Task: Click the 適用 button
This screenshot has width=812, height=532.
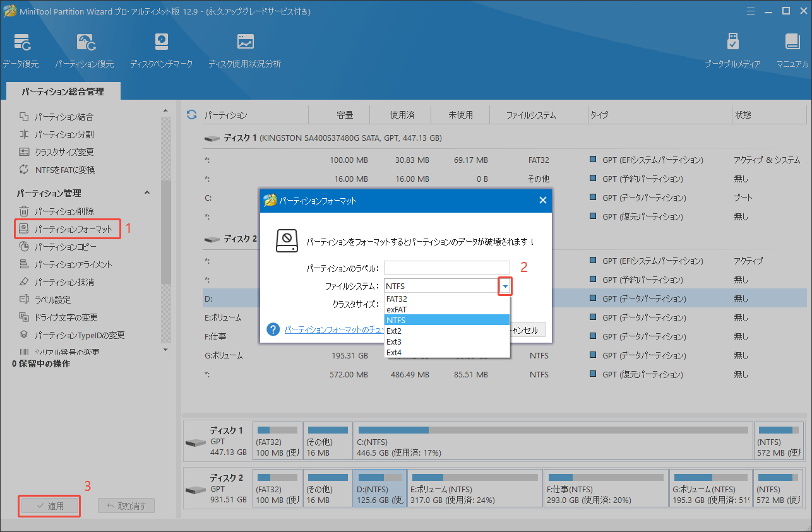Action: 50,506
